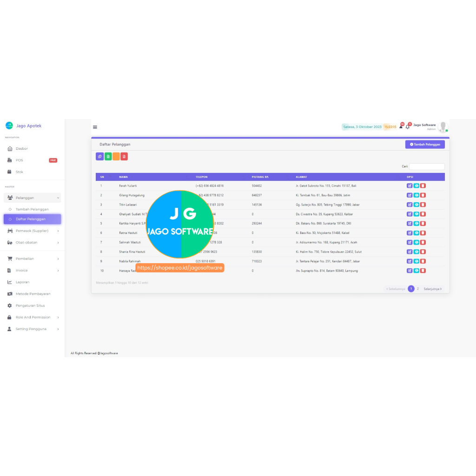The height and width of the screenshot is (476, 476).
Task: Edit customer Gilang Hutagalung
Action: point(410,195)
